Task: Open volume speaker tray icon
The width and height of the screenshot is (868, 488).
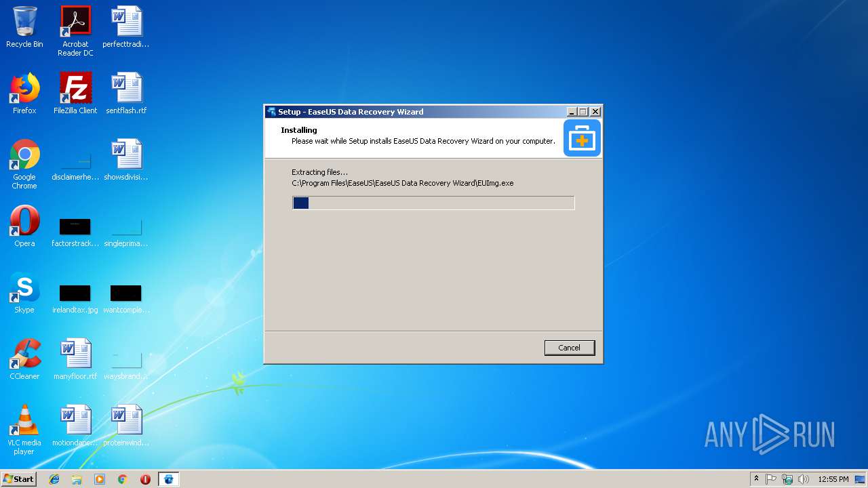Action: [804, 479]
